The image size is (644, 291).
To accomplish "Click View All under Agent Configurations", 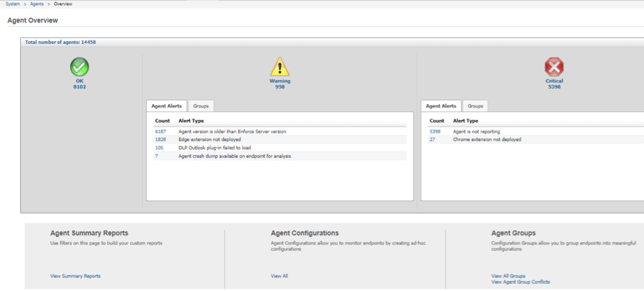I will click(279, 276).
